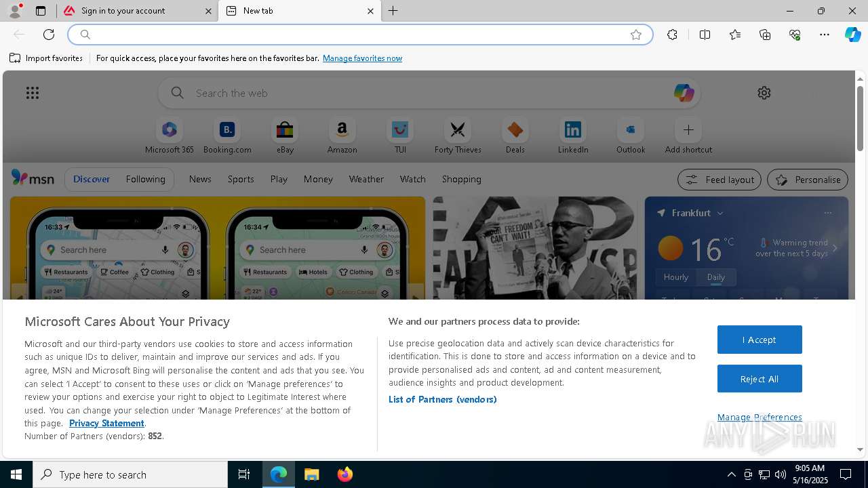The width and height of the screenshot is (868, 488).
Task: Switch to Hourly weather forecast
Action: (675, 277)
